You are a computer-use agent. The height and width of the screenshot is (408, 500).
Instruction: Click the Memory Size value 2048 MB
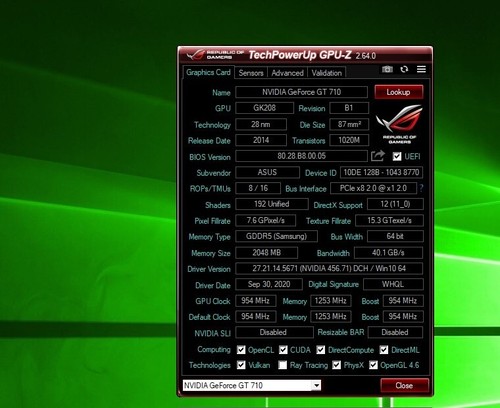(x=266, y=253)
